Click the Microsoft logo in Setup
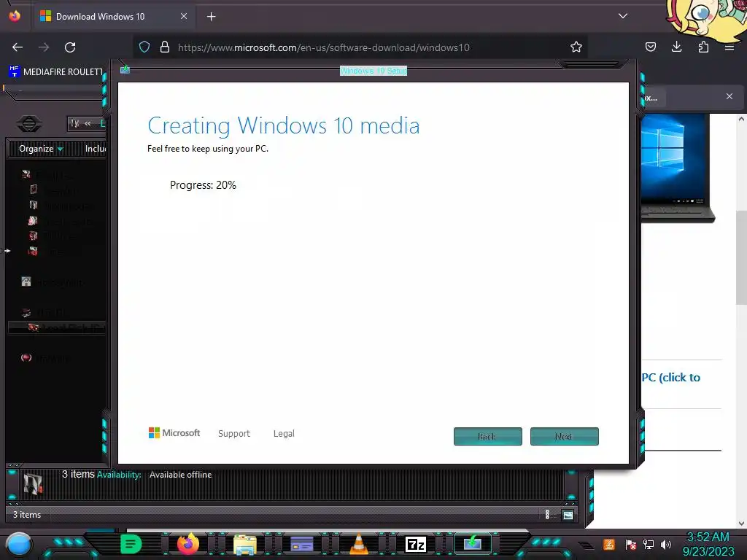This screenshot has width=747, height=560. (x=174, y=433)
